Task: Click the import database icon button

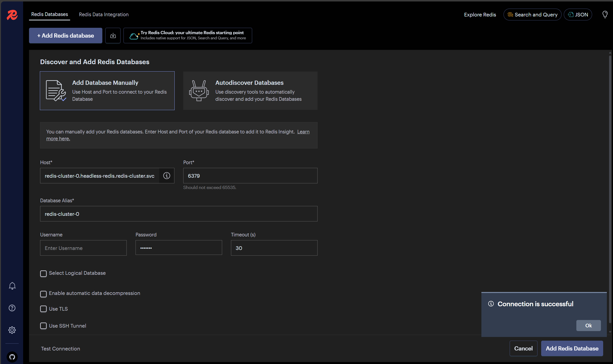Action: point(113,36)
